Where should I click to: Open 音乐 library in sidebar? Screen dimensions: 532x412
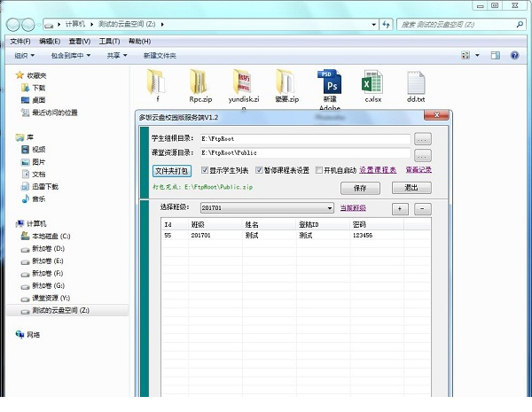[34, 199]
